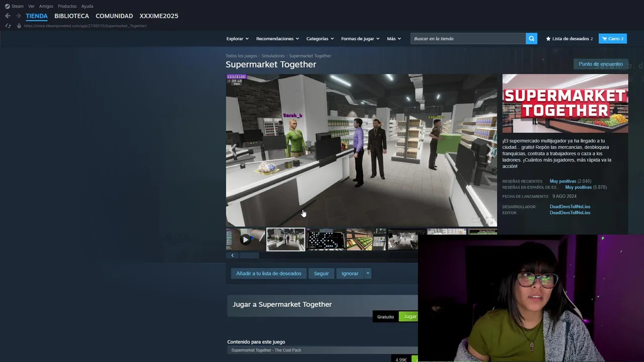
Task: Click the Supermarket Together page title
Action: coord(271,64)
